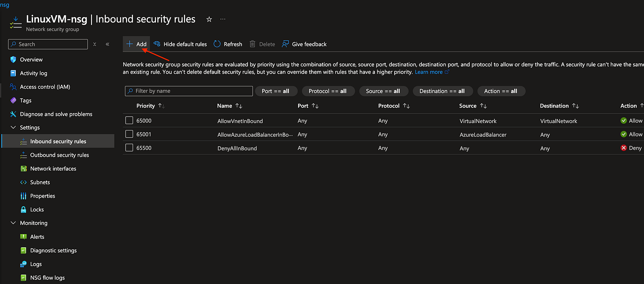Viewport: 644px width, 284px height.
Task: Select checkbox for rule 65000 AllowVnetInBound
Action: (x=129, y=121)
